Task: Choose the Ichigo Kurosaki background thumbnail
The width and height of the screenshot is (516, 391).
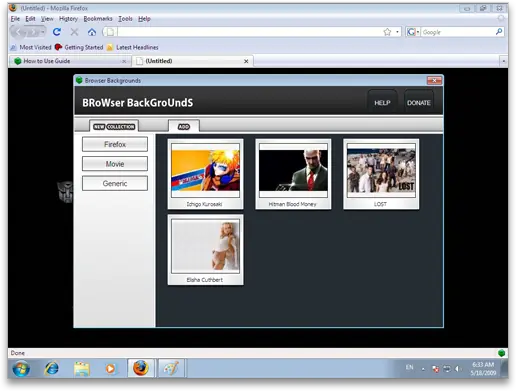Action: (x=205, y=174)
